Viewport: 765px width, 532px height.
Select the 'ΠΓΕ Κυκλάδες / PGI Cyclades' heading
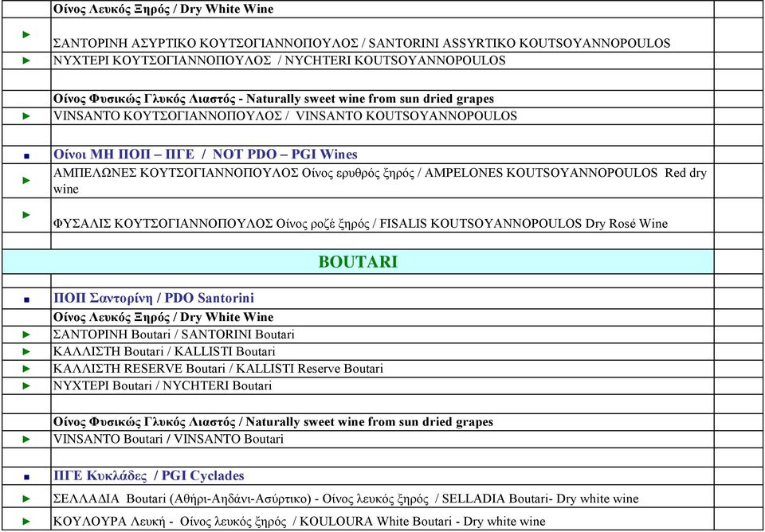[x=149, y=475]
